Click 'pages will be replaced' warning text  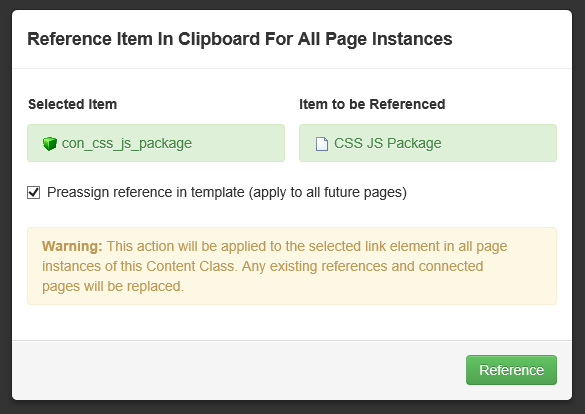(x=113, y=286)
